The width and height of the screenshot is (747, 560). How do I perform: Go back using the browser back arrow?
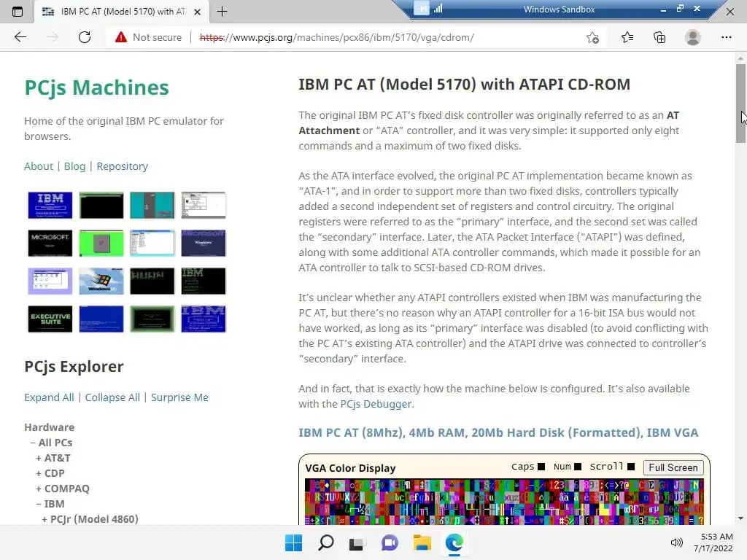pyautogui.click(x=20, y=37)
